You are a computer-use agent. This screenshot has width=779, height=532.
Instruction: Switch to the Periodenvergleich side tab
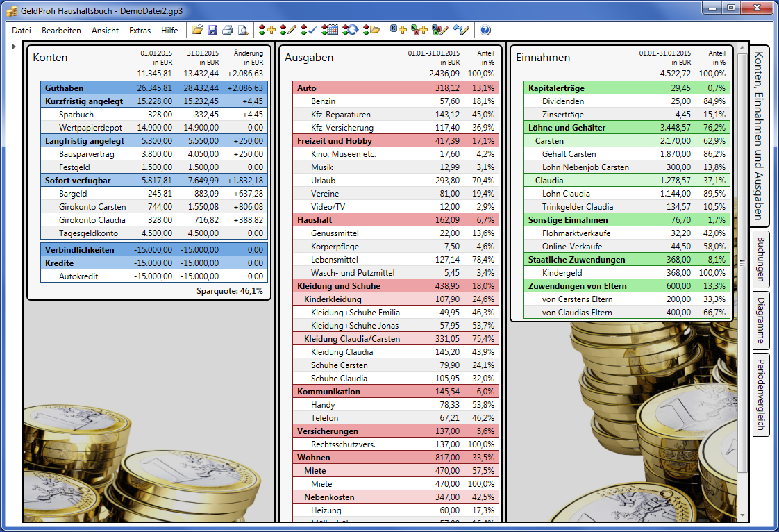[x=761, y=394]
